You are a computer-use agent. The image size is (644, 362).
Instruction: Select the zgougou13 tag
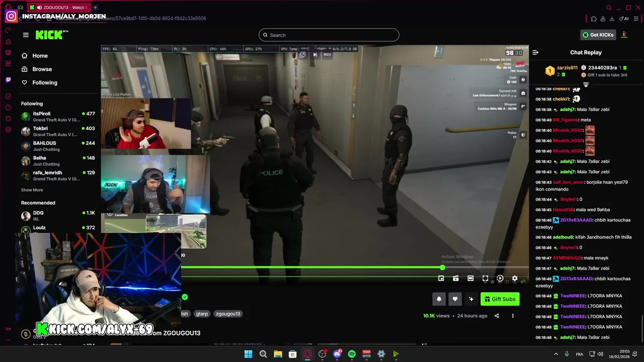coord(228,314)
